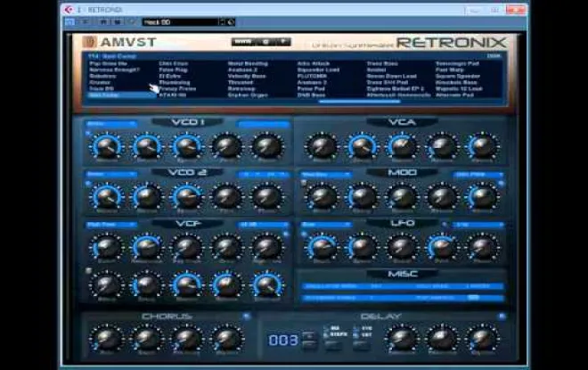Click the last knob in VCF envelope row

[x=267, y=285]
